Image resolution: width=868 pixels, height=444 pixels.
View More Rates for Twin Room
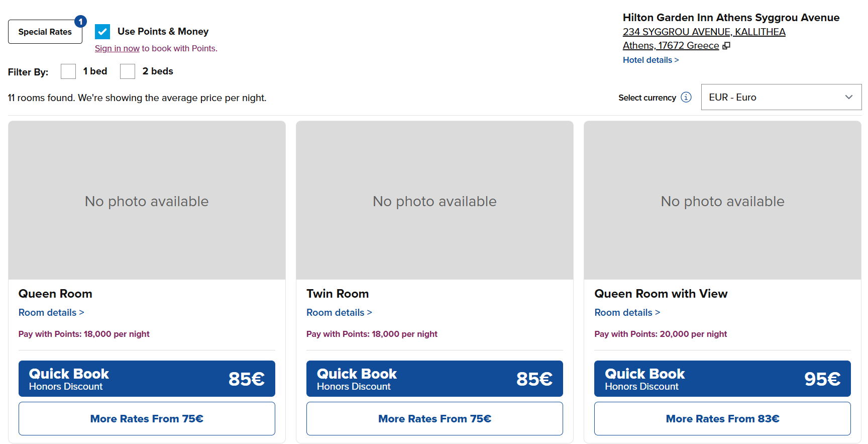click(435, 418)
